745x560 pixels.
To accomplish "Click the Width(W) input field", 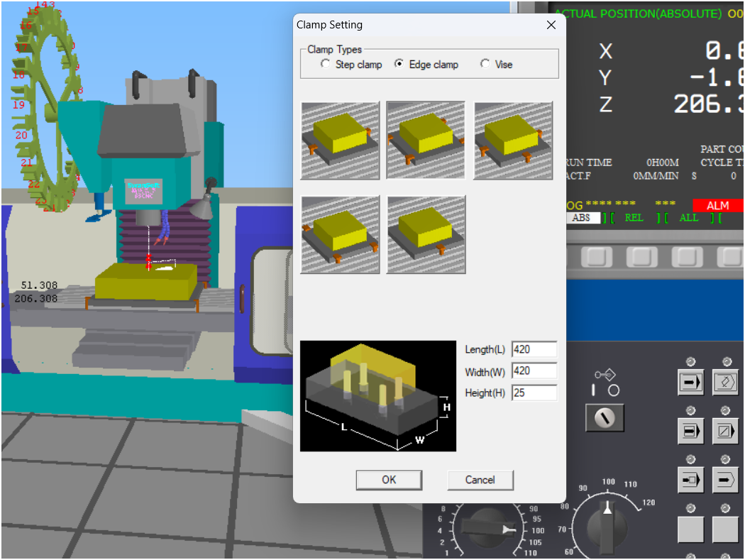I will coord(534,370).
